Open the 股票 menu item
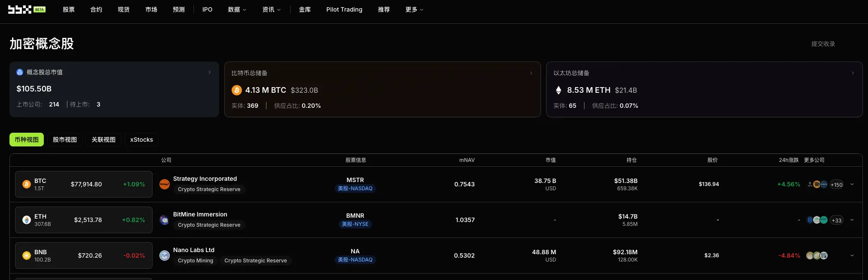The height and width of the screenshot is (280, 868). click(69, 9)
